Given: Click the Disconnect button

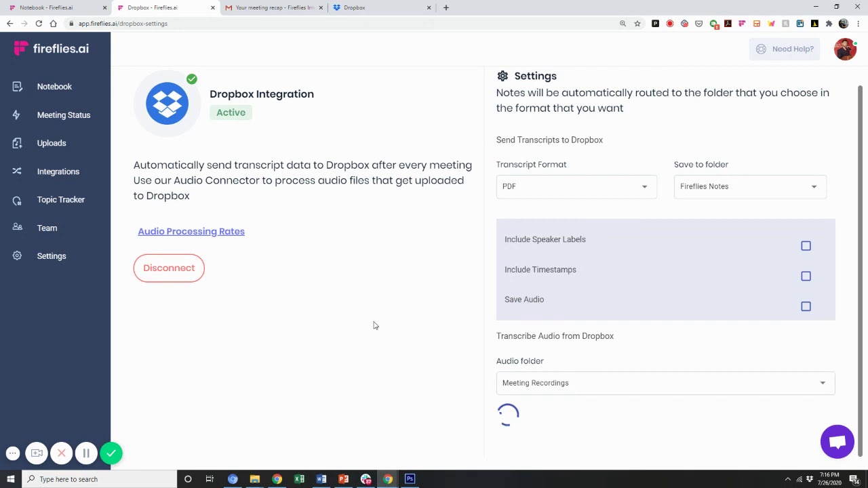Looking at the screenshot, I should pyautogui.click(x=169, y=268).
